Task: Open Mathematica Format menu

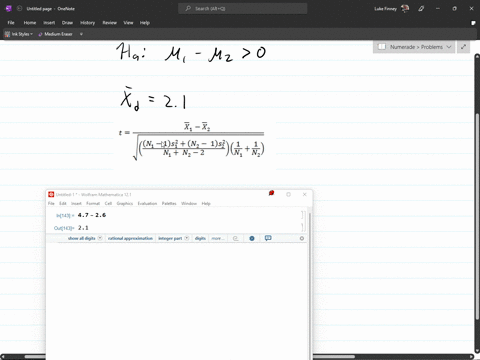Action: [93, 203]
